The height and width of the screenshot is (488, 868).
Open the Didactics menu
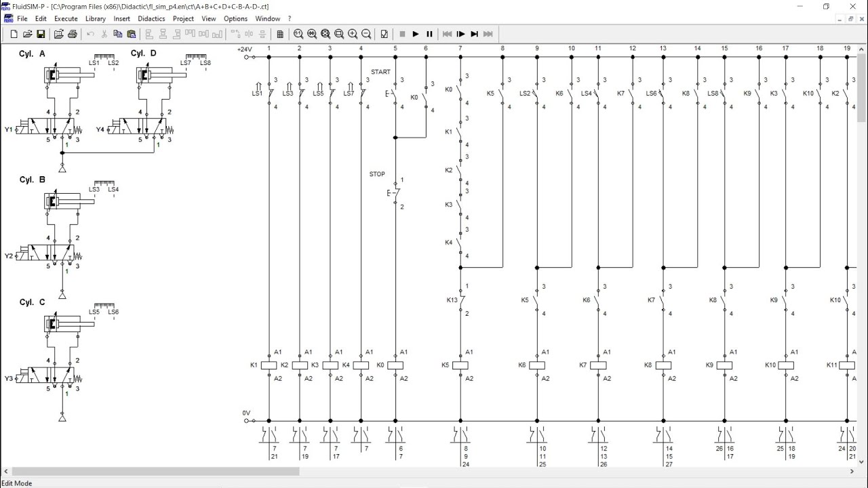tap(151, 19)
